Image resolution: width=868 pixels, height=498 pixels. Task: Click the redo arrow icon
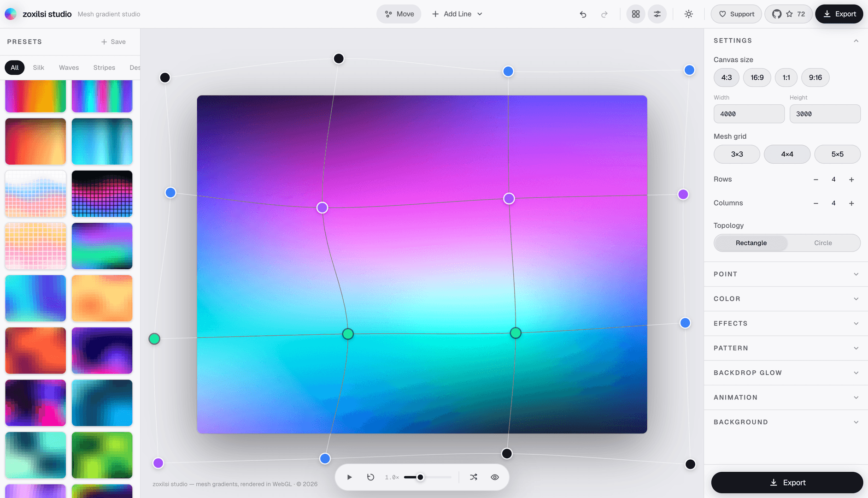coord(604,14)
